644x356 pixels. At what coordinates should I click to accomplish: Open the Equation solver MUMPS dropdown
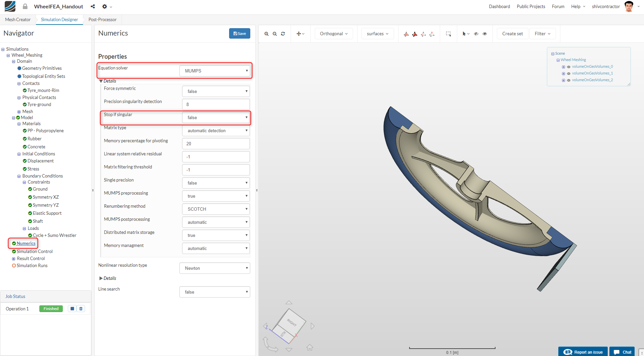click(215, 71)
